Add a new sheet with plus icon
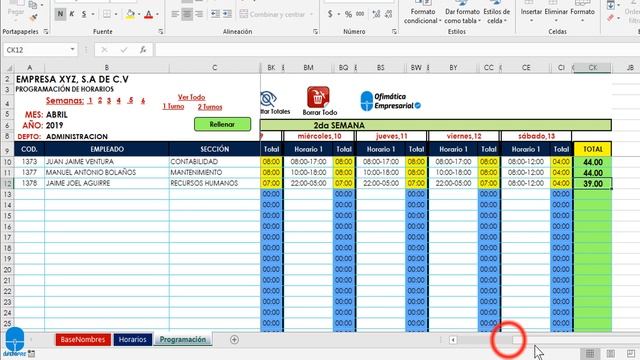 coord(234,340)
